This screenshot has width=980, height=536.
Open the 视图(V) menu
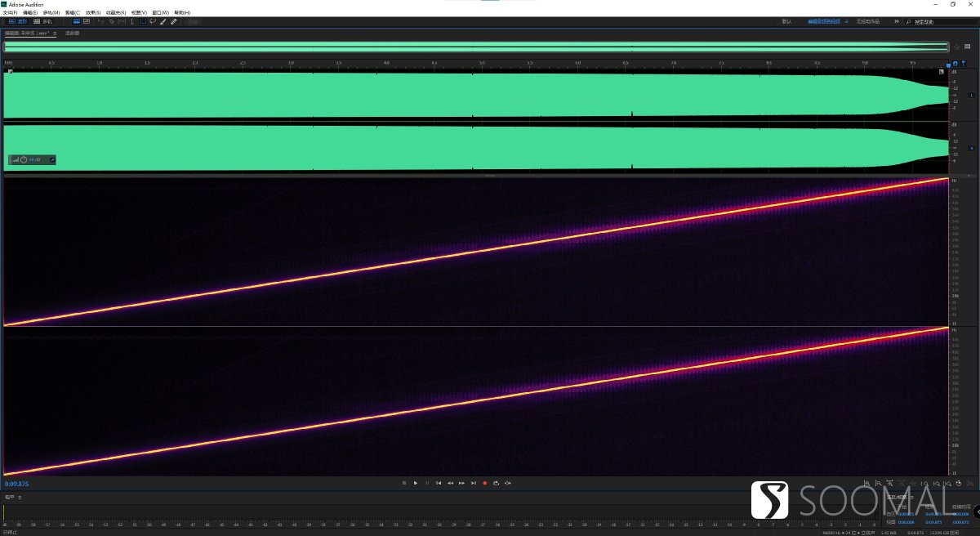(139, 12)
